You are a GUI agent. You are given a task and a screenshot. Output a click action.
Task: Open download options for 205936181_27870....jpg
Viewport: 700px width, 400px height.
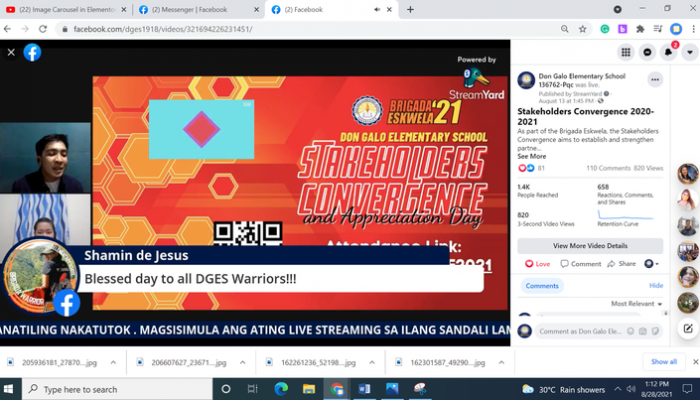point(113,362)
